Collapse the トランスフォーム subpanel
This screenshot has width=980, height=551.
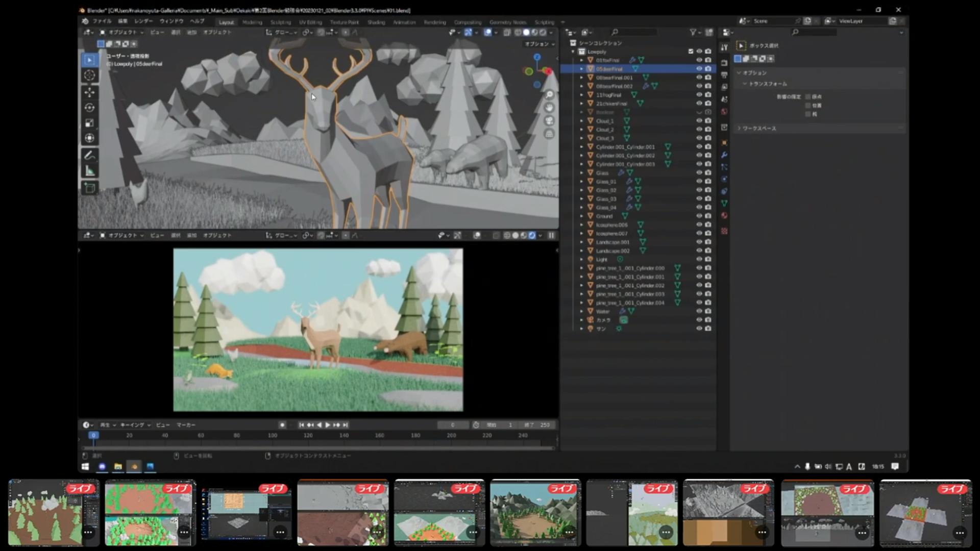click(x=768, y=84)
